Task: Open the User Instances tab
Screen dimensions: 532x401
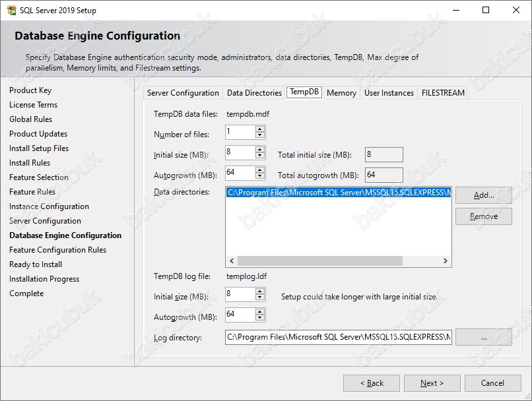Action: coord(389,93)
